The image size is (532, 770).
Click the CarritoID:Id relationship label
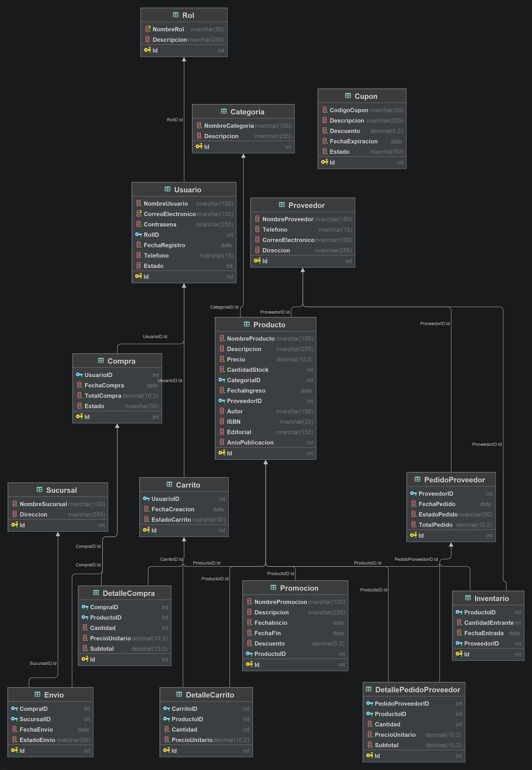click(171, 559)
